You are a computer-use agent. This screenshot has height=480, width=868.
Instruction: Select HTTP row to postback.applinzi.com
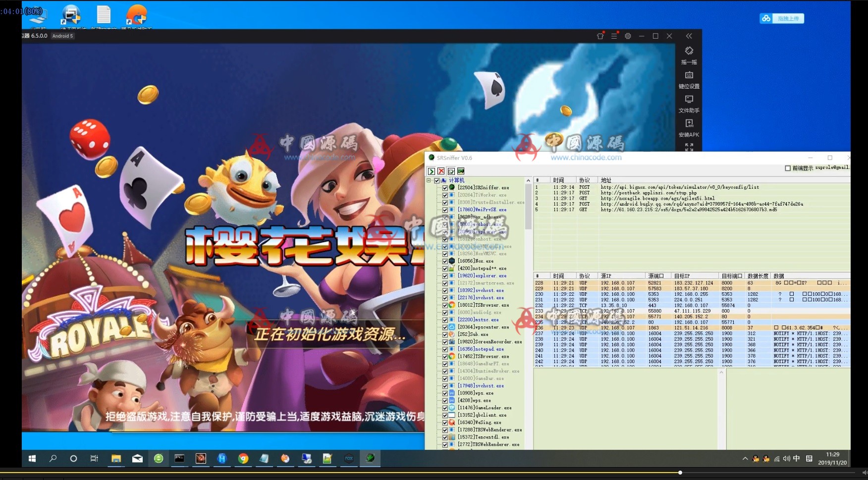[x=692, y=193]
